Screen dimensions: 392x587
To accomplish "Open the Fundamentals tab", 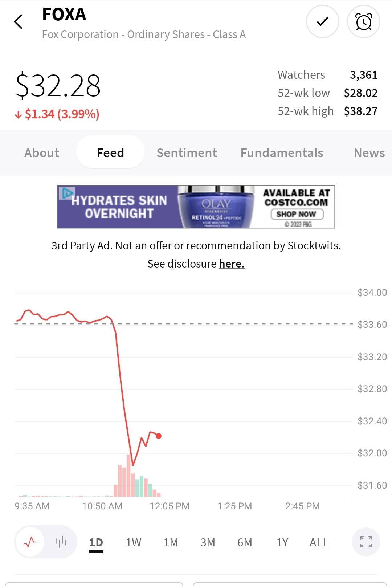I will tap(282, 153).
